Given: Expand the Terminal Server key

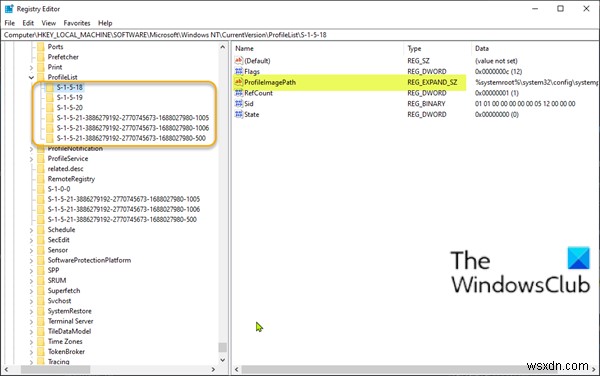Looking at the screenshot, I should click(x=31, y=321).
